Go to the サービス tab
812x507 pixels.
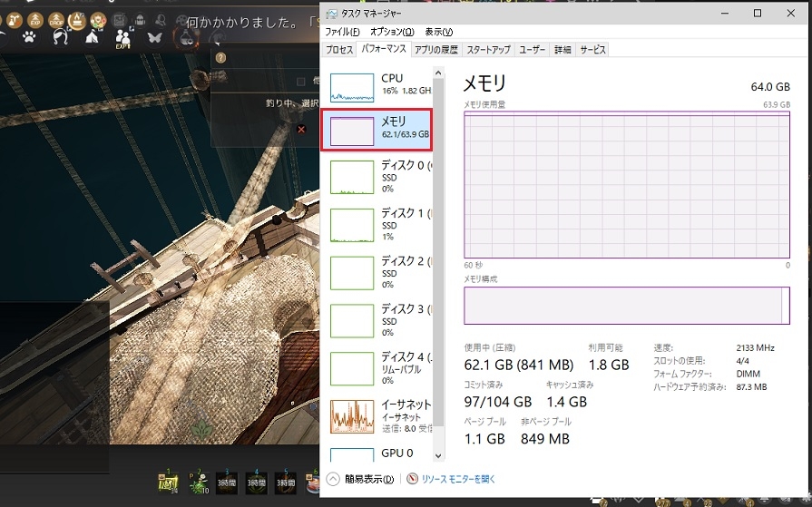592,50
